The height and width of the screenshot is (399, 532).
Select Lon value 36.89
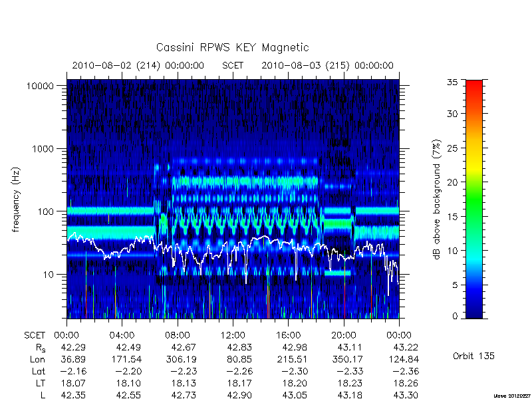(73, 359)
